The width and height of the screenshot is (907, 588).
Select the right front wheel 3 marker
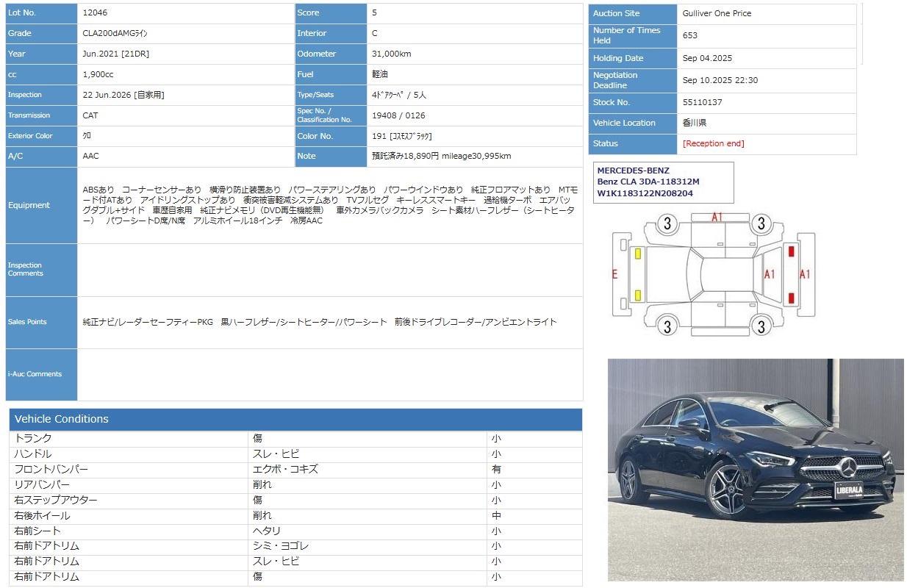pyautogui.click(x=667, y=223)
